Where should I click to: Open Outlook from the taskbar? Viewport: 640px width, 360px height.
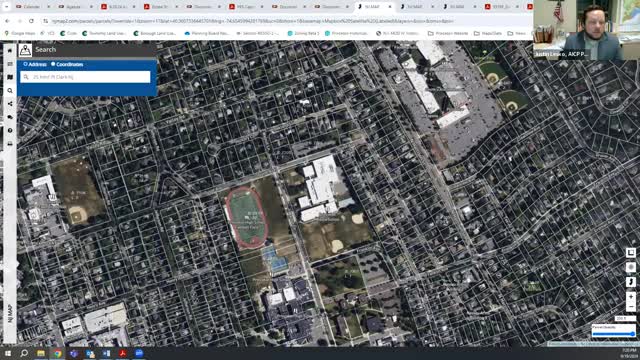click(90, 353)
